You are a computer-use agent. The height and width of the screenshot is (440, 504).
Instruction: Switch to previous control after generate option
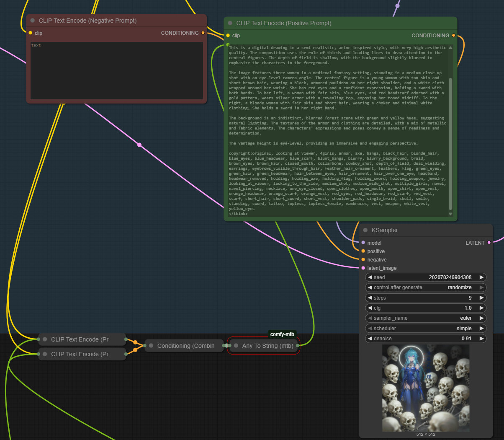(x=370, y=287)
